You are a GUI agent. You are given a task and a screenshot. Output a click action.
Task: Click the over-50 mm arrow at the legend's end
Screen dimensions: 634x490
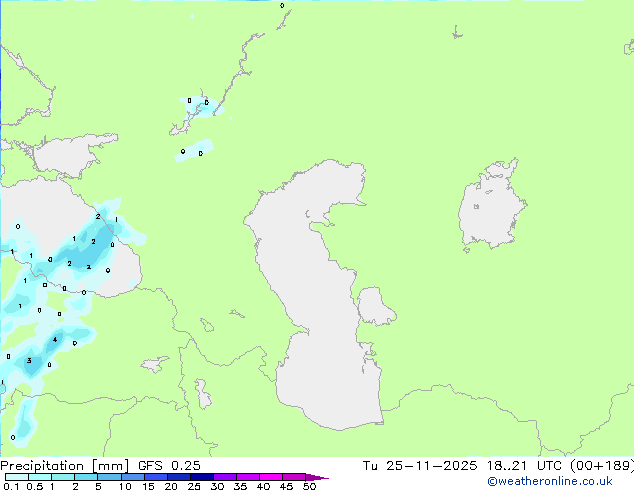point(317,477)
